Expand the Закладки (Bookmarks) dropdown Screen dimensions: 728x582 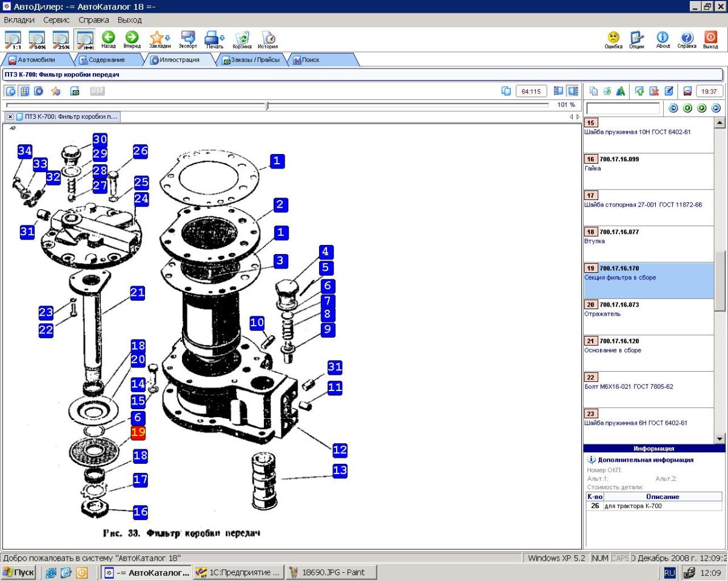coord(166,39)
